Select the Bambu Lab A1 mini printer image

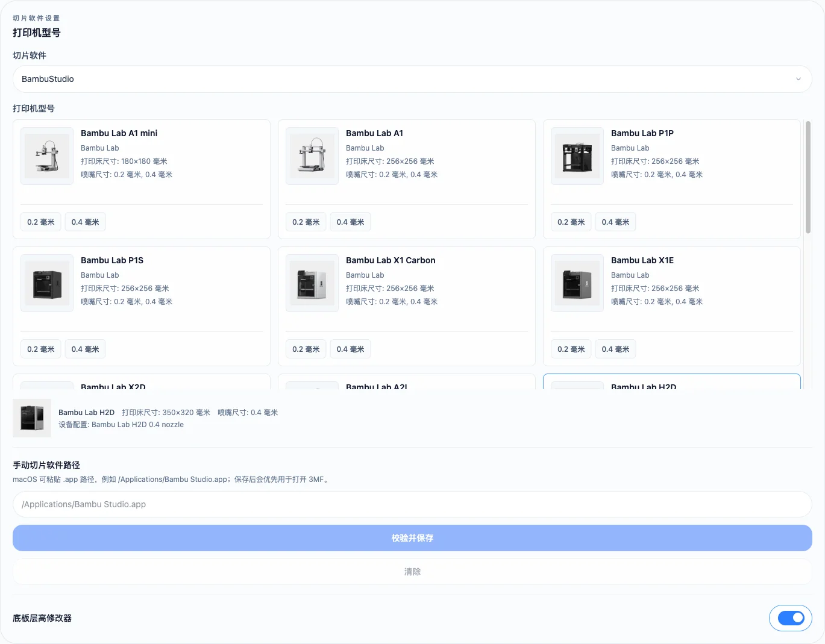(47, 156)
